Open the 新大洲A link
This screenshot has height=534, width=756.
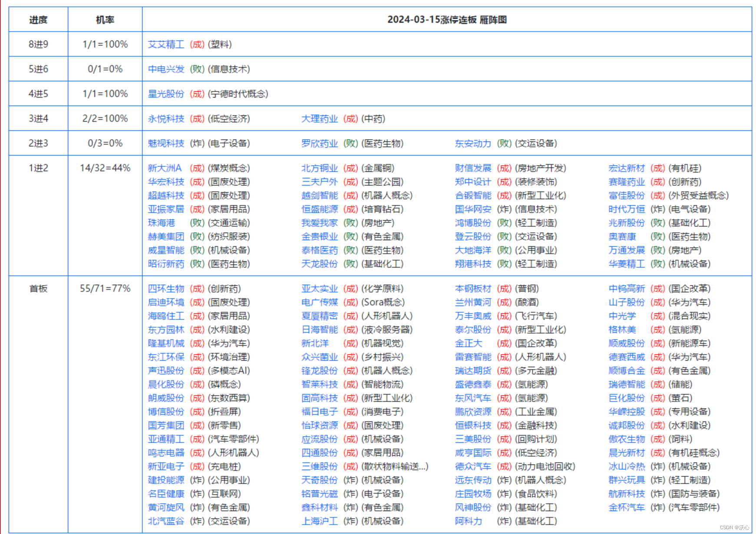pos(165,168)
